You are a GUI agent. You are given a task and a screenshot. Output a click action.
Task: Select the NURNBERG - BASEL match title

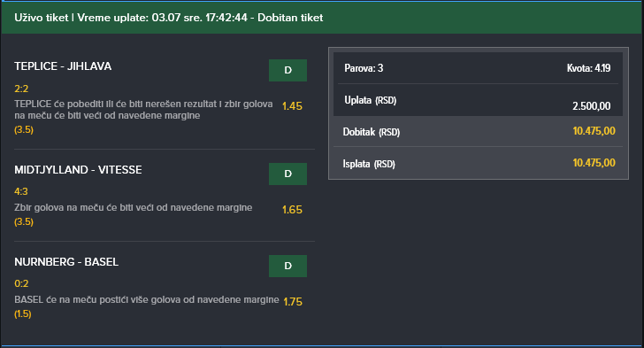point(66,262)
